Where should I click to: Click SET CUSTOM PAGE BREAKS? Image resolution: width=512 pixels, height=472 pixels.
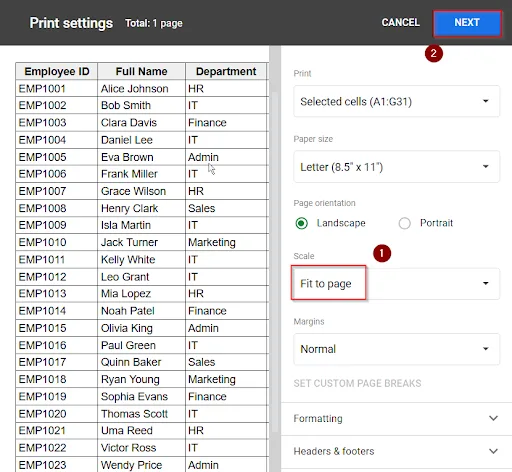coord(357,383)
